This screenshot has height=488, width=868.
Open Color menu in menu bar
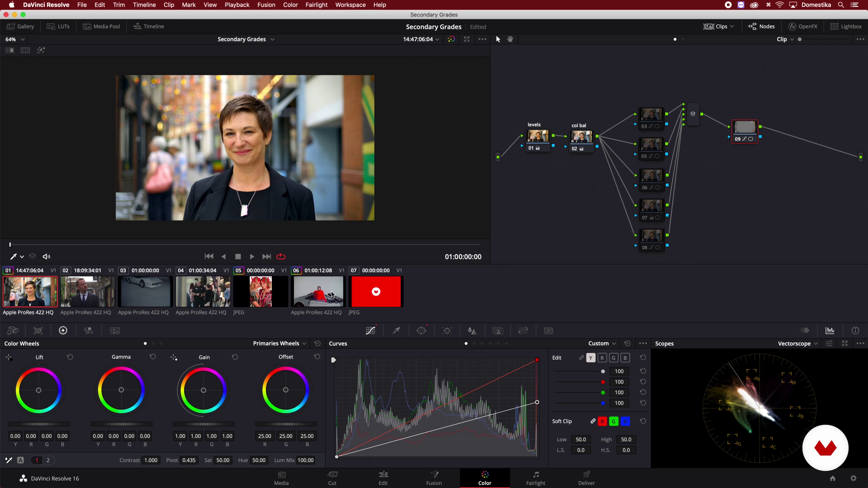point(290,5)
